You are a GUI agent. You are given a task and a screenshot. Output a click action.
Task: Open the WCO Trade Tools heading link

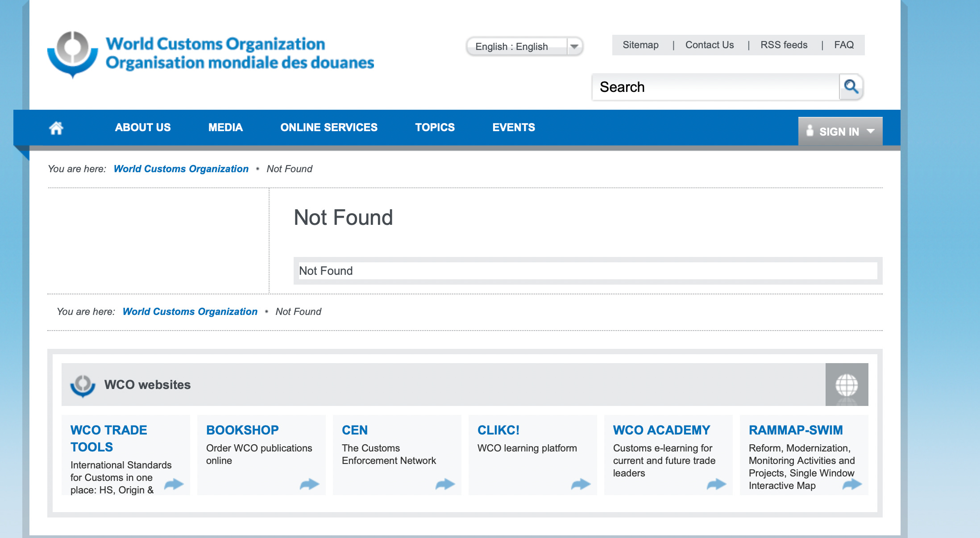(109, 439)
